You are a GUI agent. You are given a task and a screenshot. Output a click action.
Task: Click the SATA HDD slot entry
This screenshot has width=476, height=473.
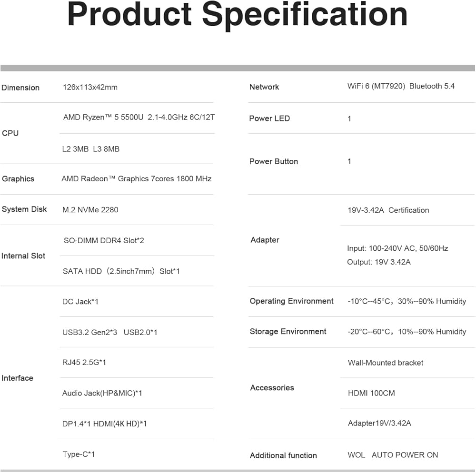click(121, 271)
